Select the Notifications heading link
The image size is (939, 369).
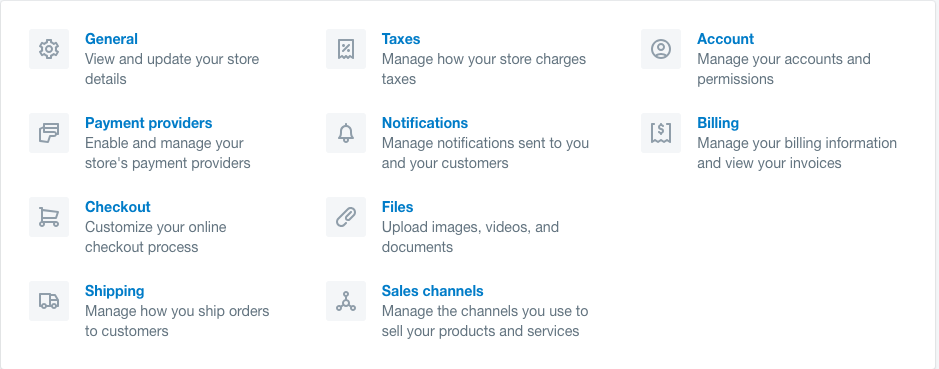425,123
